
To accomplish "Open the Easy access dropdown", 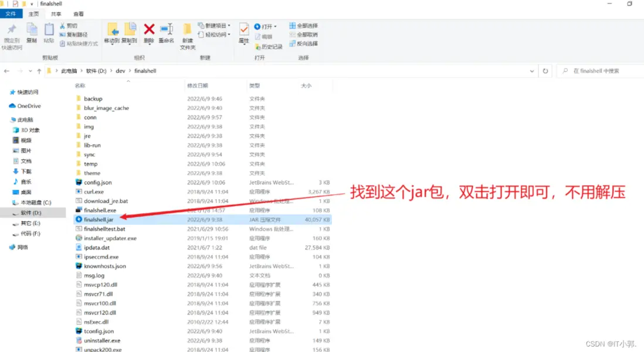I will [215, 35].
